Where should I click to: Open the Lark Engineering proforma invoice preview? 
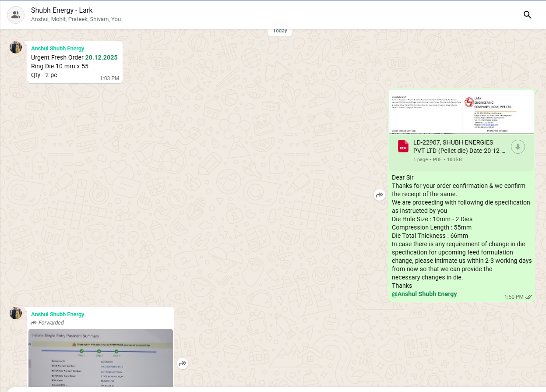click(x=461, y=112)
